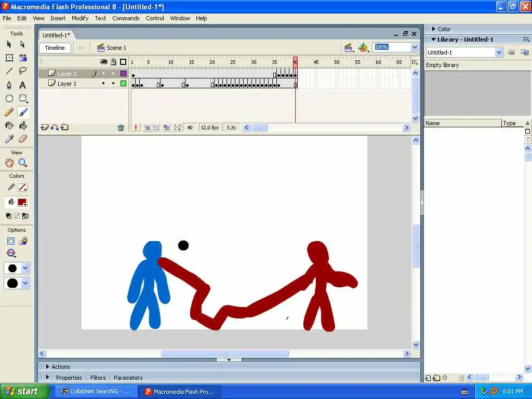Click Add Motion Guide icon

pyautogui.click(x=54, y=128)
